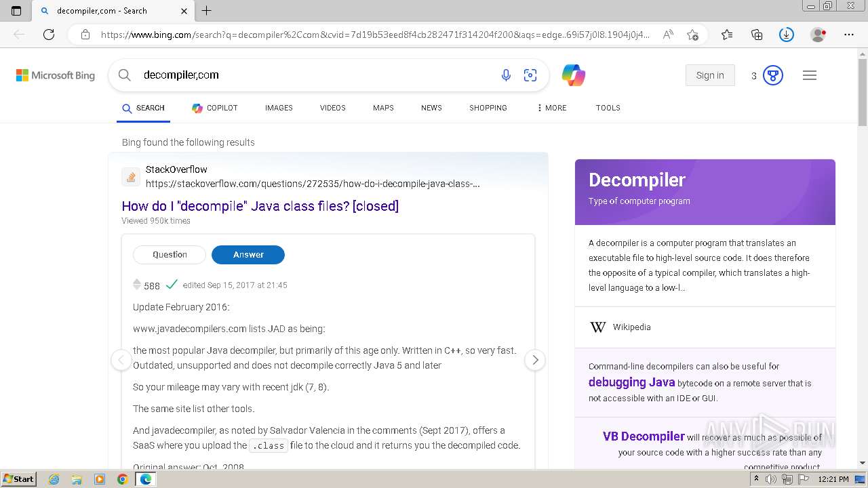This screenshot has width=868, height=488.
Task: Click the address bar URL
Action: (x=375, y=35)
